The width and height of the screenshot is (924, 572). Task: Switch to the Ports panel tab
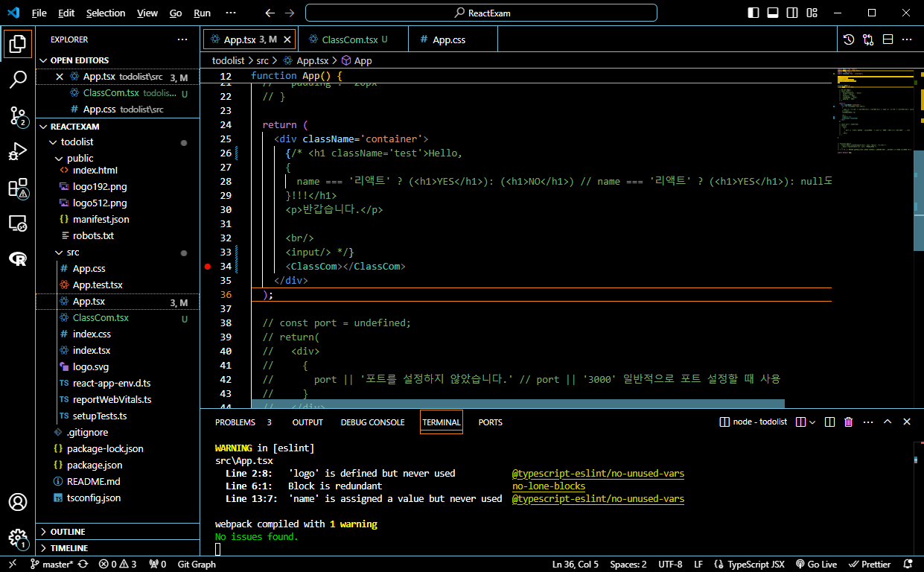pyautogui.click(x=490, y=422)
